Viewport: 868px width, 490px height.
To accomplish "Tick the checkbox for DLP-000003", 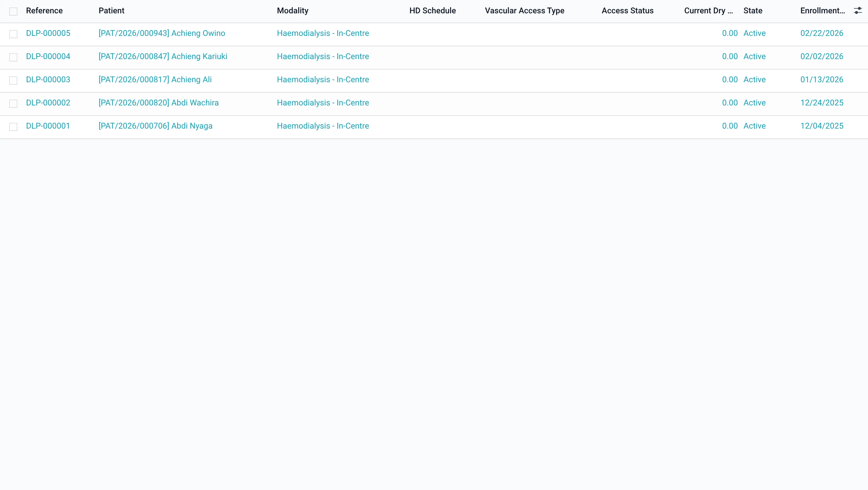I will (13, 80).
